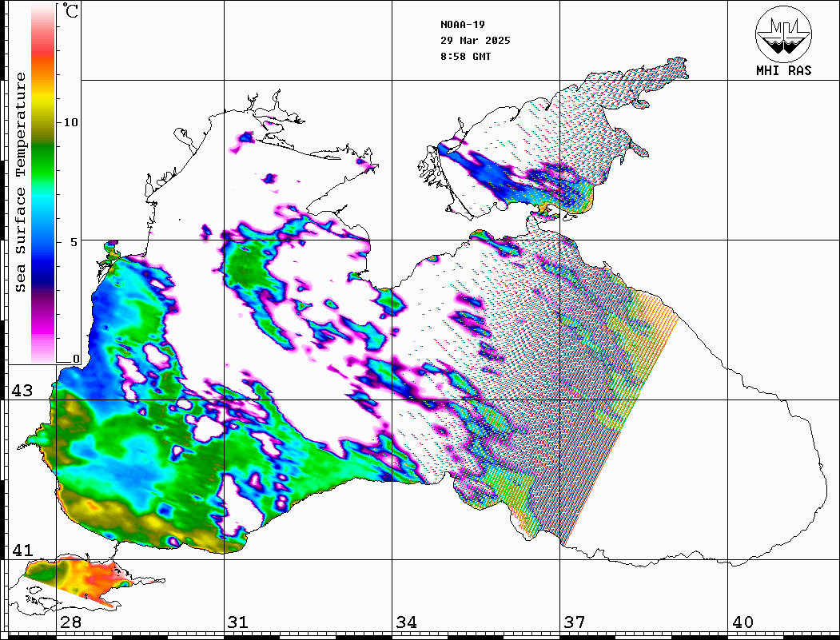Viewport: 840px width, 640px height.
Task: Click the MHI RAS logo emblem
Action: pos(783,34)
